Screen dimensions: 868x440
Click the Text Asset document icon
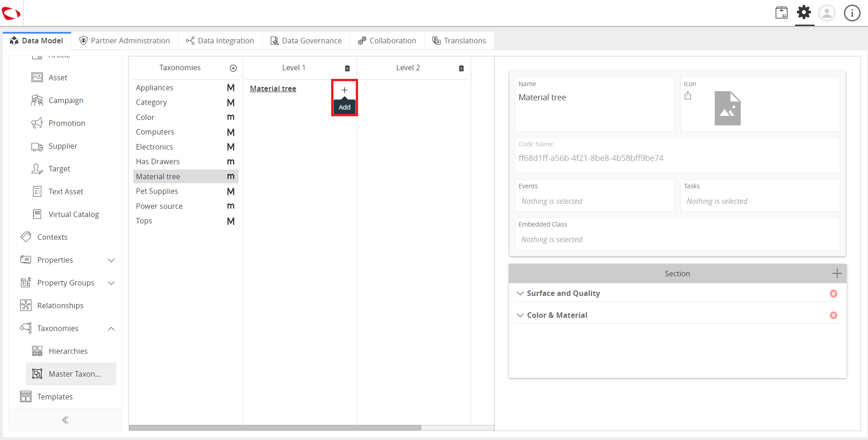[37, 192]
